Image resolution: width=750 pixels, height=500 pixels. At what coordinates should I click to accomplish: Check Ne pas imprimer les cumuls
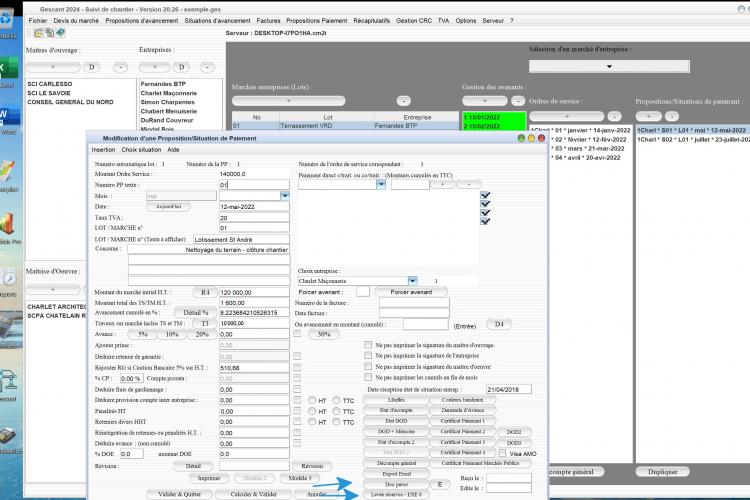click(x=368, y=377)
